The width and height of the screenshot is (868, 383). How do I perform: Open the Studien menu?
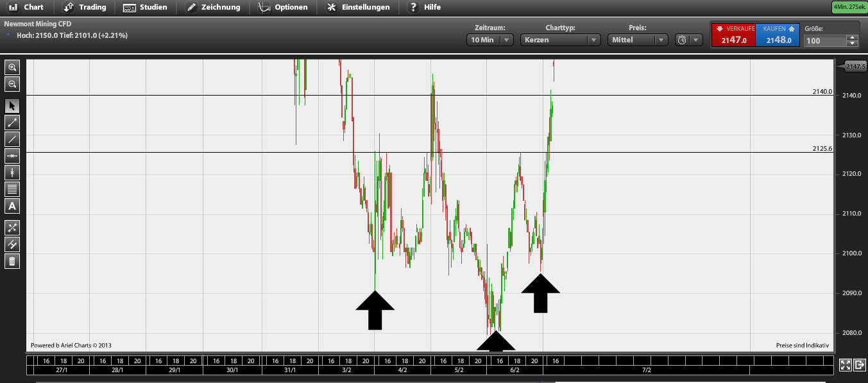[x=146, y=7]
